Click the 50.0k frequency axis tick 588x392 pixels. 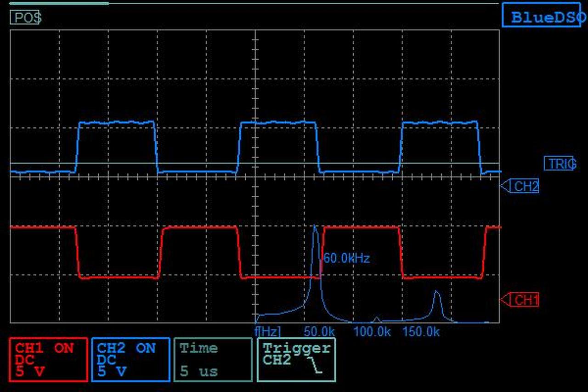318,331
